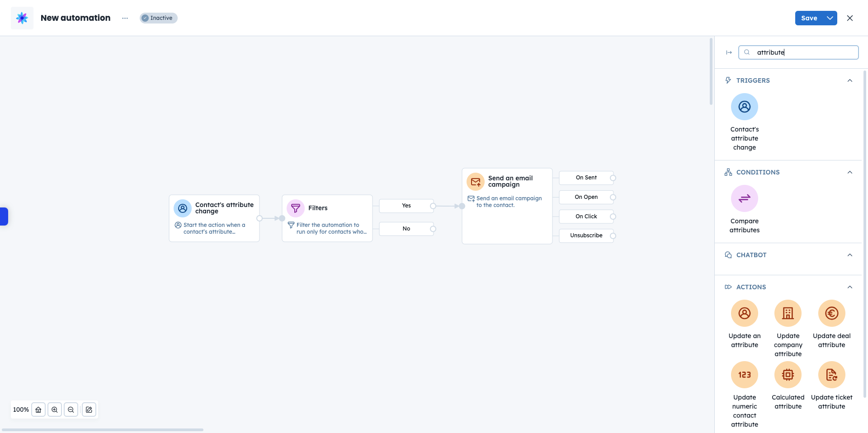
Task: Click the Save button
Action: [x=809, y=18]
